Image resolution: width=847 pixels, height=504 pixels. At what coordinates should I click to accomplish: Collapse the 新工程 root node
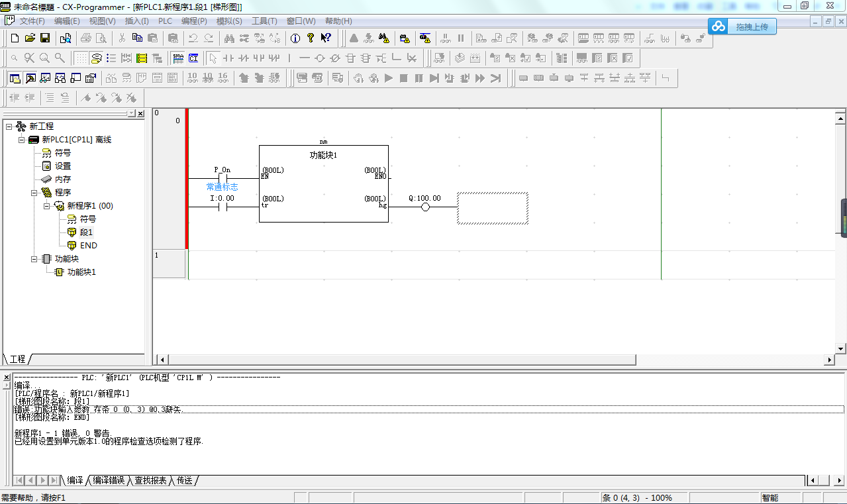pos(9,126)
